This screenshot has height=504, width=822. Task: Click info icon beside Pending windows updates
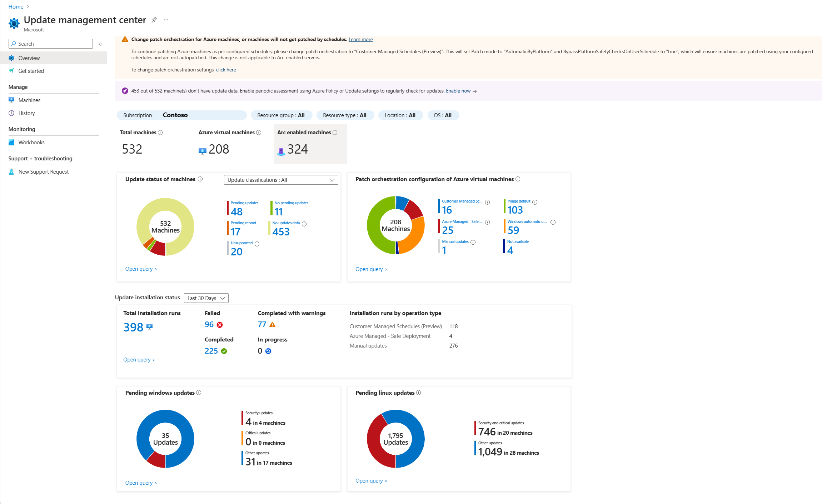[x=199, y=393]
